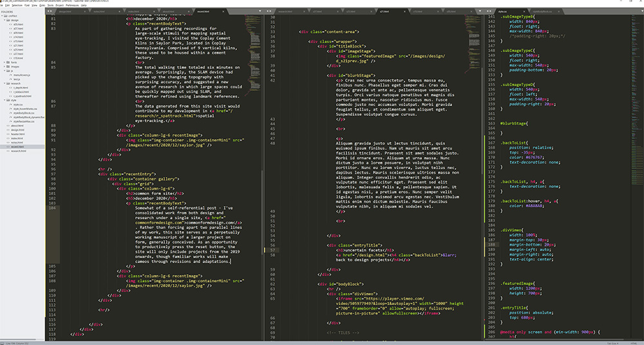Collapse the research folder in sidebar
The image size is (644, 345).
tap(6, 83)
